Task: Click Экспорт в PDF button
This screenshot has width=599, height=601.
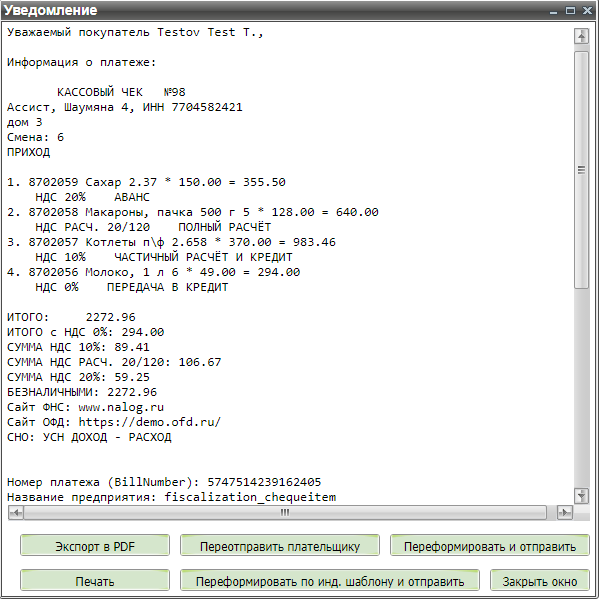Action: pyautogui.click(x=95, y=545)
